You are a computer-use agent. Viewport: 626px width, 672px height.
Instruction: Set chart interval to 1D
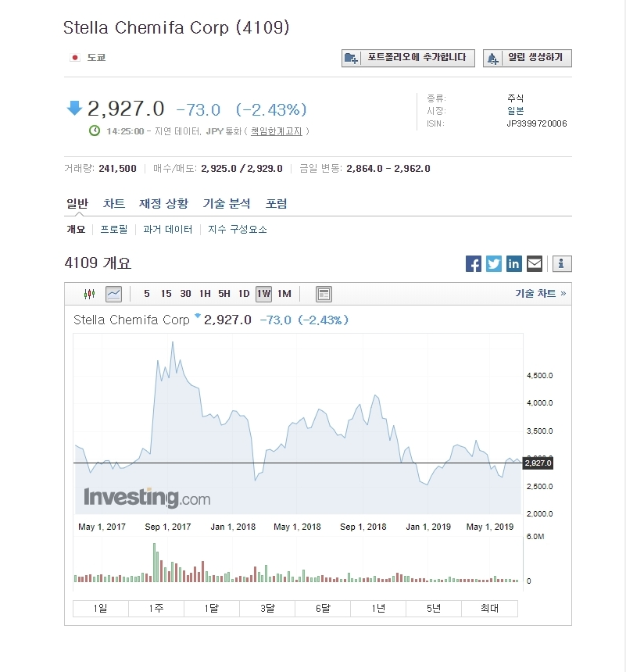(244, 294)
